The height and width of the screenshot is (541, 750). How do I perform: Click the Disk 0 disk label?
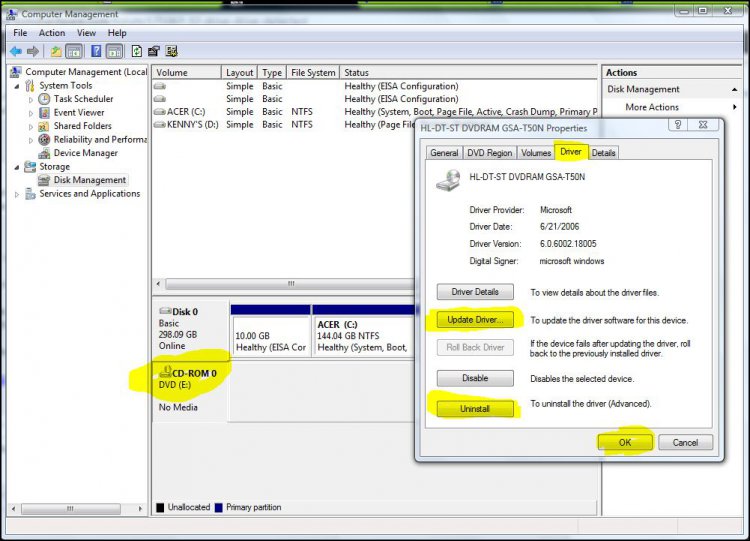185,311
